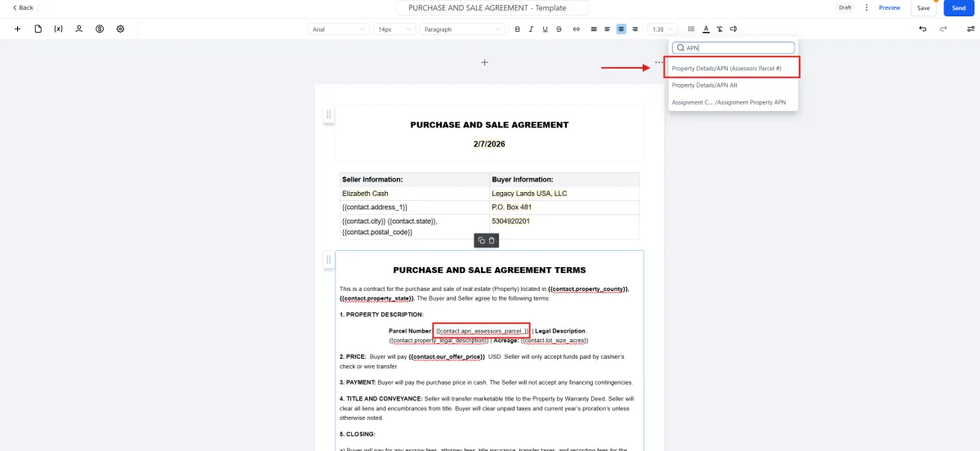
Task: Click the add element plus icon in left toolbar
Action: 18,29
